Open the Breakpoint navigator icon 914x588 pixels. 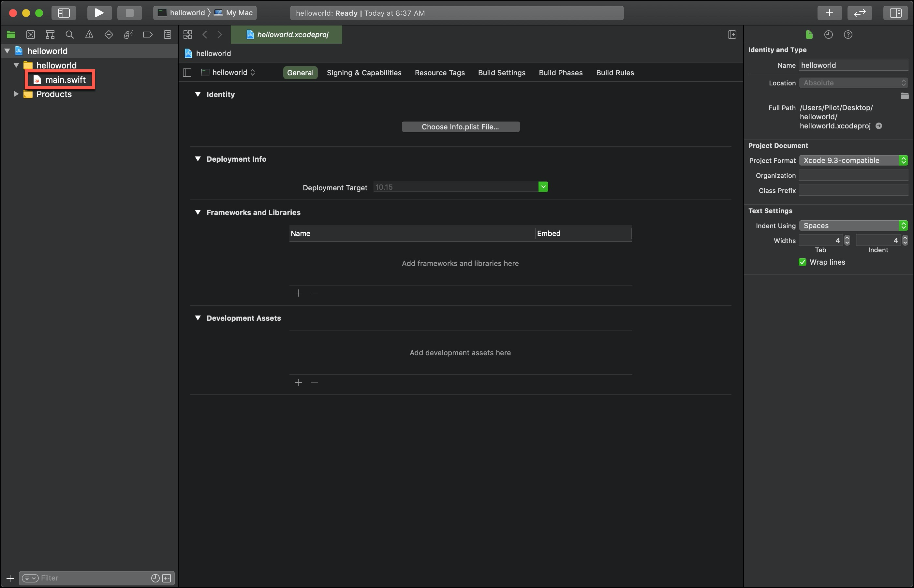[148, 35]
